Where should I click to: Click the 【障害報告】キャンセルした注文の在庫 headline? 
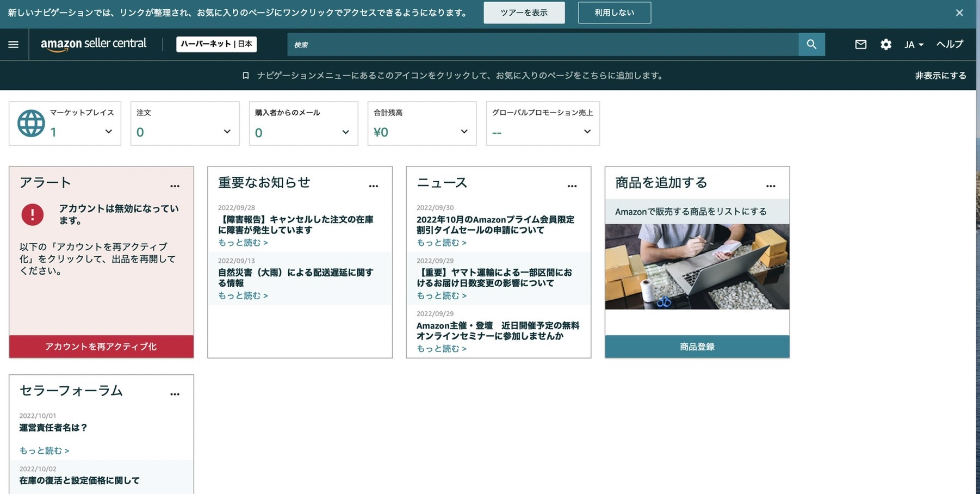point(296,225)
